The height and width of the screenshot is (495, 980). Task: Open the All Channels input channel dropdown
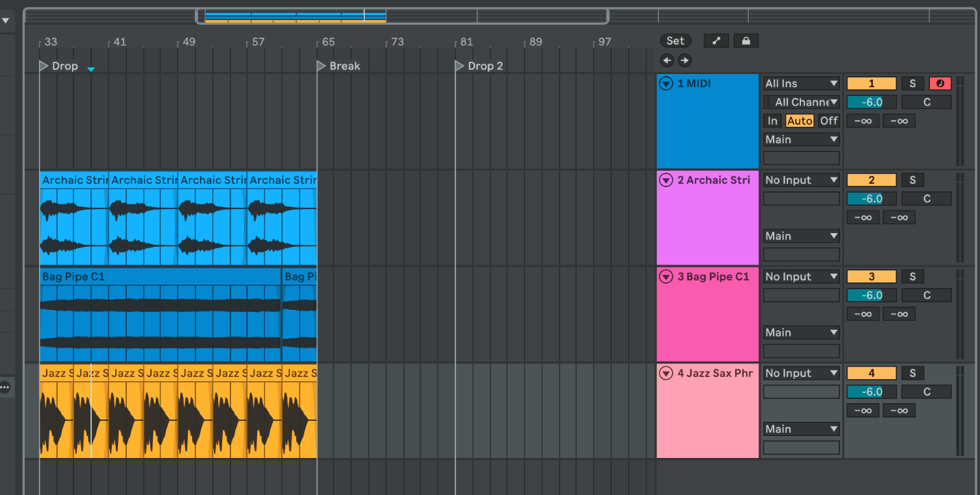point(802,102)
